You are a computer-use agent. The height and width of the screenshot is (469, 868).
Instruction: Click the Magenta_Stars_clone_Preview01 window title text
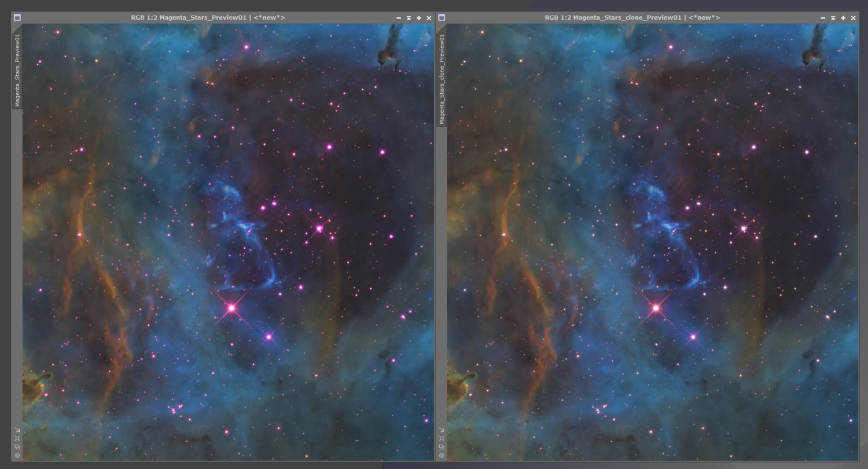[632, 18]
